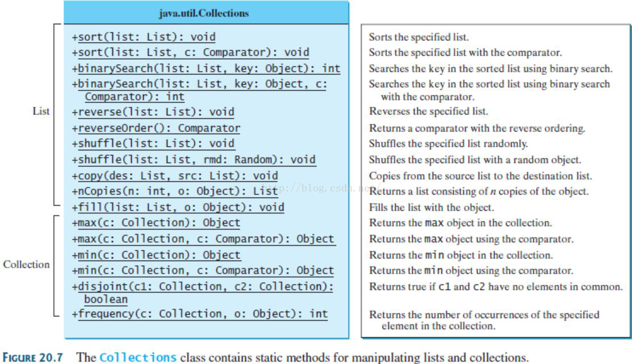This screenshot has height=364, width=632.
Task: Select +sort(list: List, c: Comparator): void
Action: coord(191,52)
